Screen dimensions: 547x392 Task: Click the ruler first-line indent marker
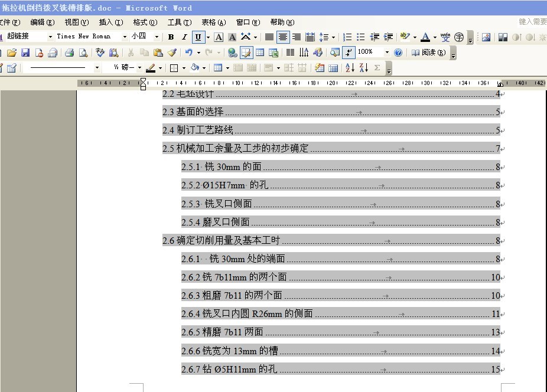(x=143, y=81)
